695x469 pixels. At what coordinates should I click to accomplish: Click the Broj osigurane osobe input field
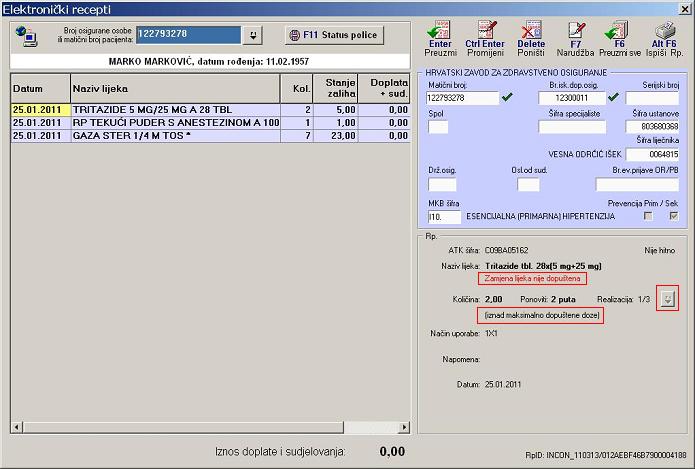click(x=188, y=35)
